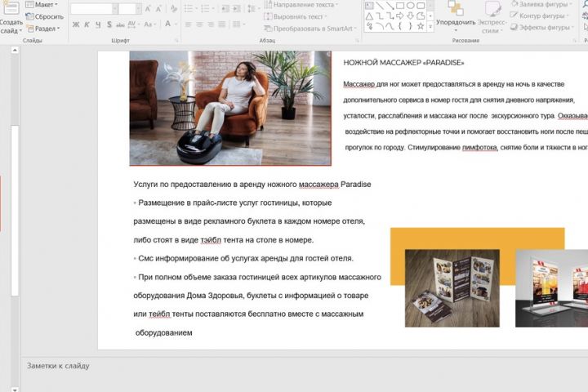Image resolution: width=588 pixels, height=392 pixels.
Task: Select the star shape in shapes gallery
Action: [x=421, y=25]
